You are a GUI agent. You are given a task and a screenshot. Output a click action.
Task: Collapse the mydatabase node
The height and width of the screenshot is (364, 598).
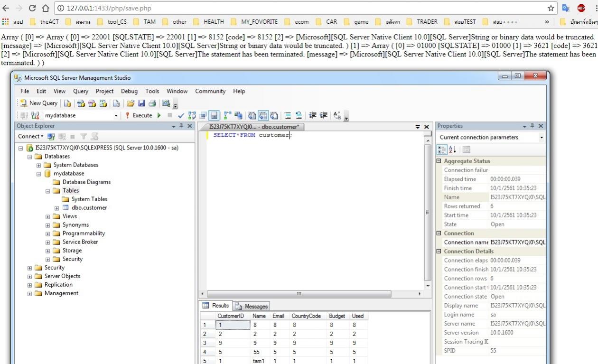(39, 174)
